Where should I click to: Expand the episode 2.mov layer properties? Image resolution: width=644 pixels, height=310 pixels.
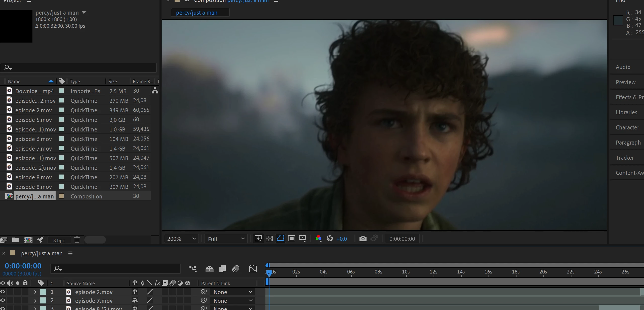pyautogui.click(x=35, y=292)
